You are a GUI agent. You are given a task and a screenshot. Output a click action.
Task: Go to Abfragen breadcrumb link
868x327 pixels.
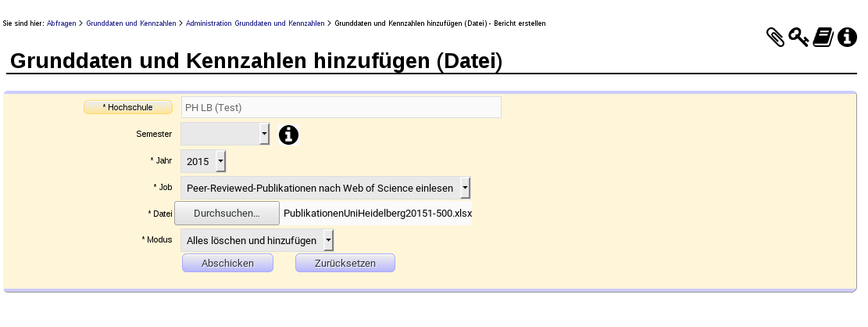click(x=62, y=23)
